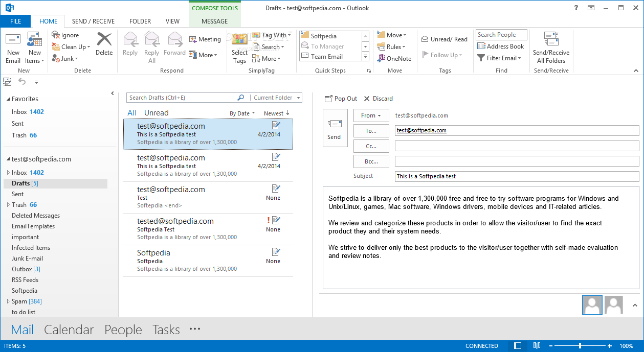The image size is (644, 352).
Task: Open the tested@softpedia.com draft message
Action: pos(208,229)
